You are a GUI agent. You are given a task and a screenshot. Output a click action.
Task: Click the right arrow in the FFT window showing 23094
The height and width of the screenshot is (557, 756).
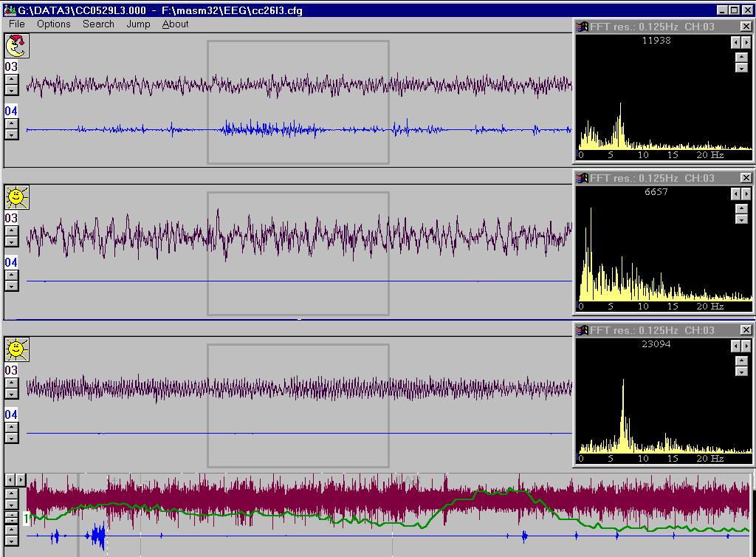coord(746,346)
